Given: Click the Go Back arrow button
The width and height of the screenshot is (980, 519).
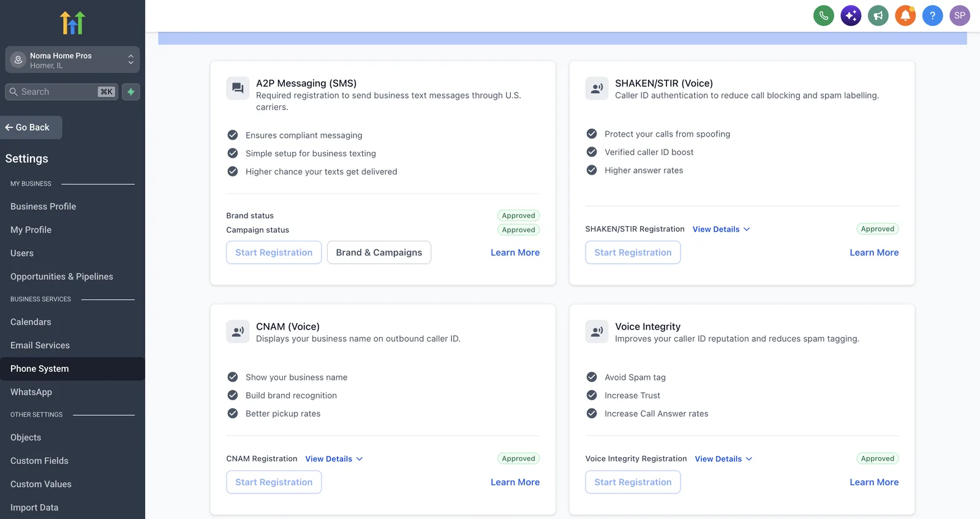Looking at the screenshot, I should coord(31,127).
